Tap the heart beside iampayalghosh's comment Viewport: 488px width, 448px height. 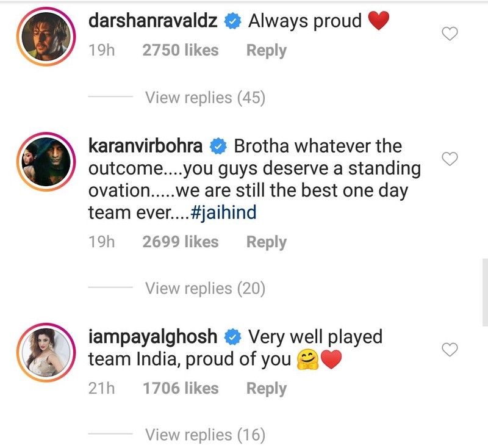pyautogui.click(x=450, y=349)
